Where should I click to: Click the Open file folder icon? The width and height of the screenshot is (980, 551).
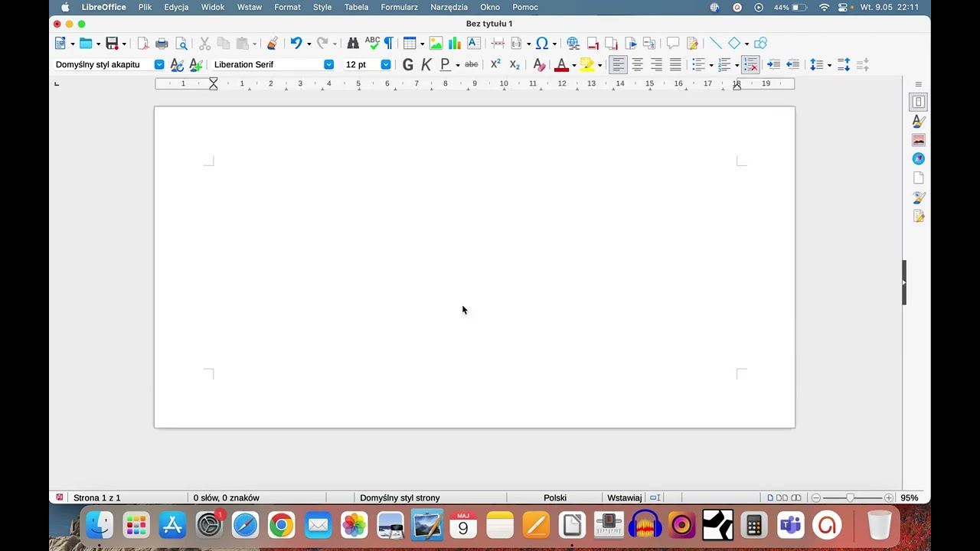(86, 44)
